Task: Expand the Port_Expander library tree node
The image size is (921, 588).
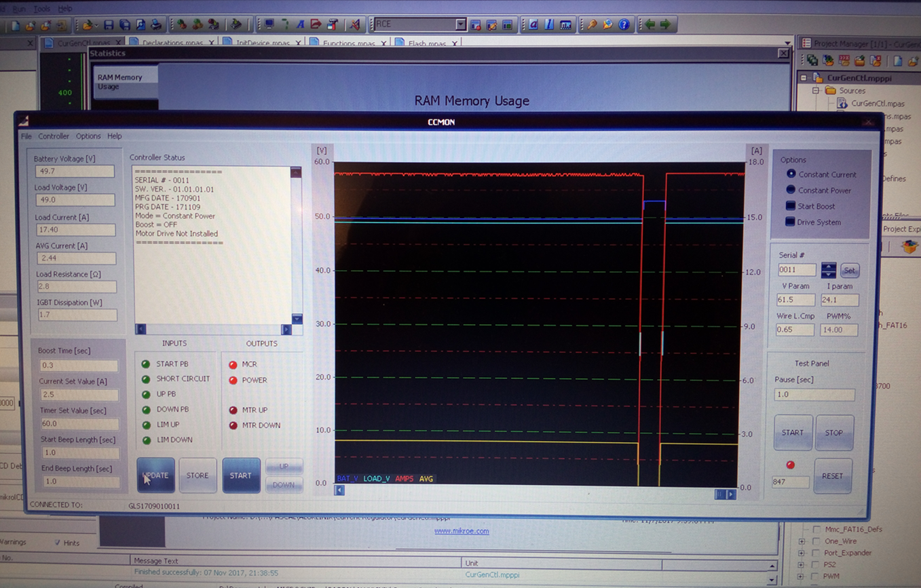Action: 802,553
